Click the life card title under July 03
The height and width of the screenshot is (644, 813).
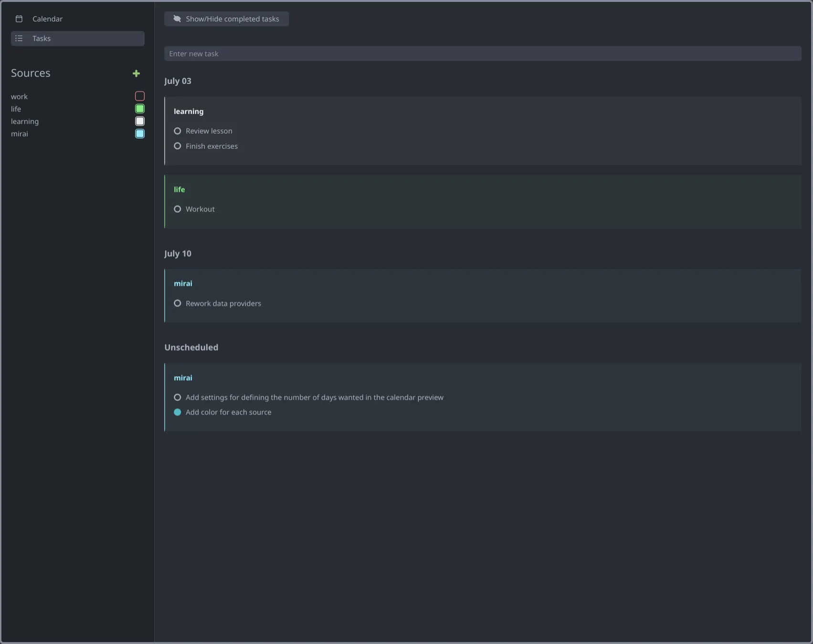pyautogui.click(x=179, y=189)
